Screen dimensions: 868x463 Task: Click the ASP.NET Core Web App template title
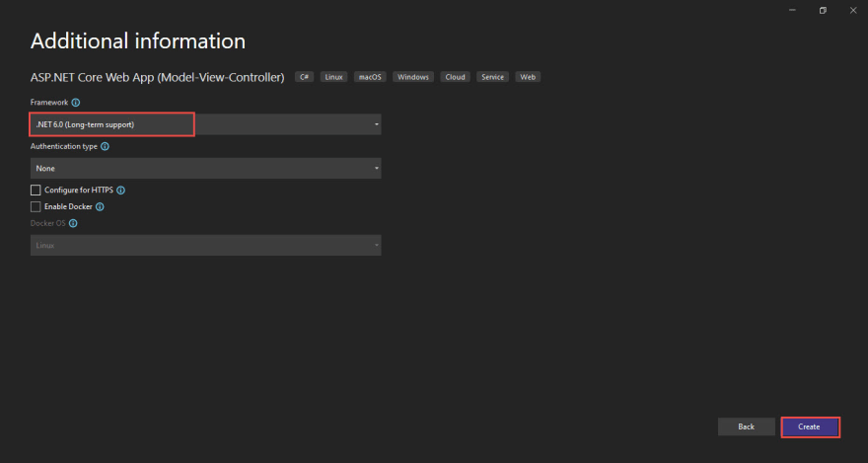(157, 78)
